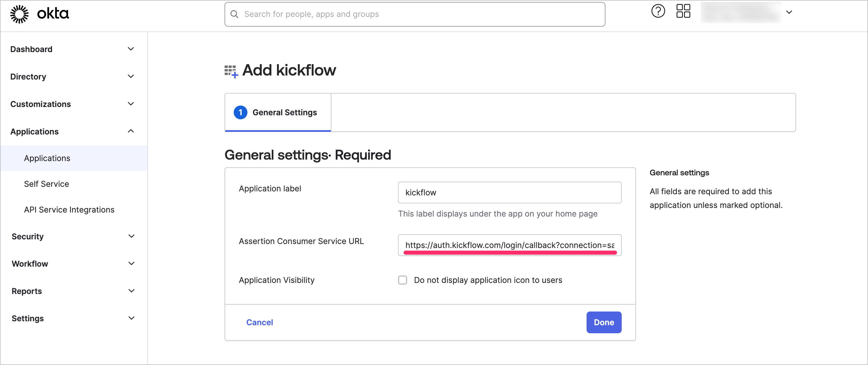Click the 'General settings· Required' heading
The image size is (868, 365).
coord(308,155)
